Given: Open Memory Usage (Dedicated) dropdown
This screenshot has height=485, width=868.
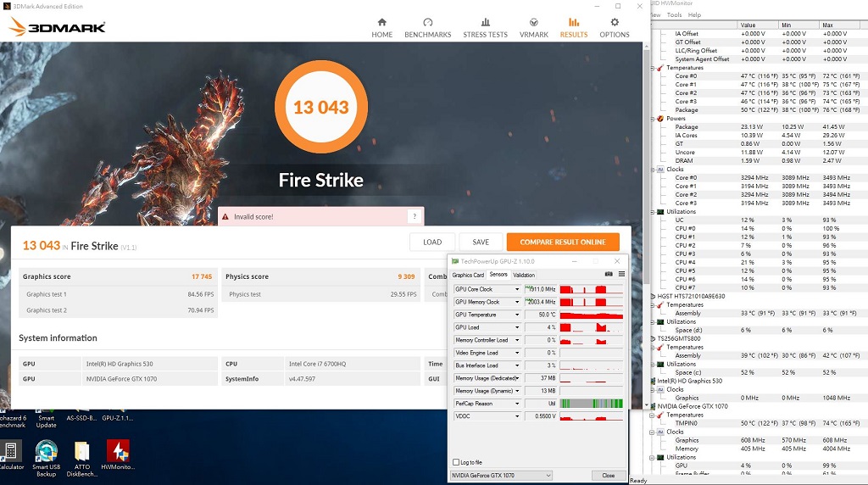Looking at the screenshot, I should [x=517, y=378].
